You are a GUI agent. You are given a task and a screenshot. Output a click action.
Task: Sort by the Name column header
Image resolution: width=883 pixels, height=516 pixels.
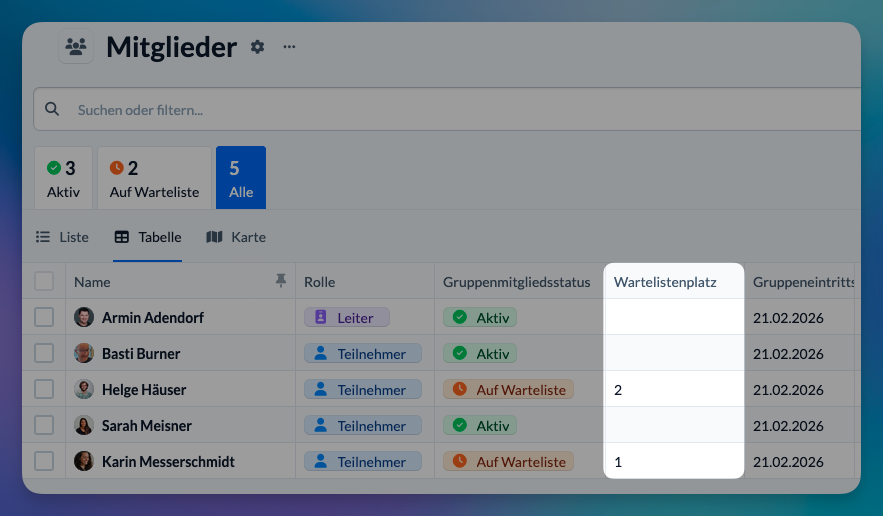[x=92, y=282]
